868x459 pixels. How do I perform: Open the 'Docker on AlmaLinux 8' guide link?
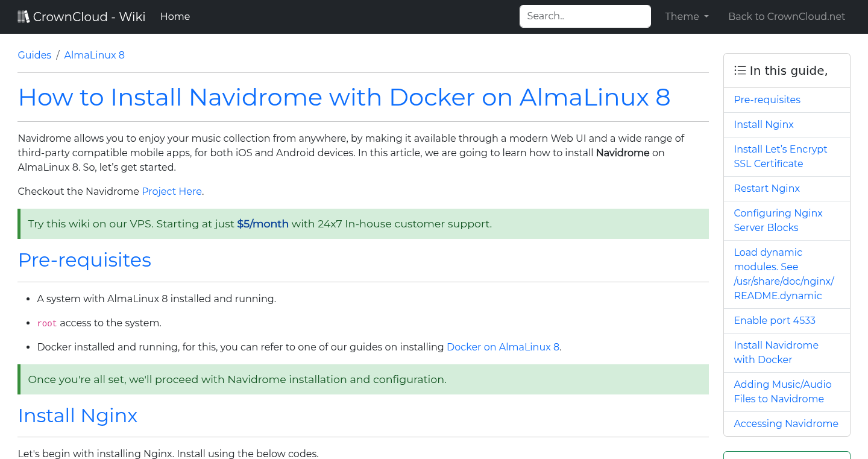(x=503, y=347)
